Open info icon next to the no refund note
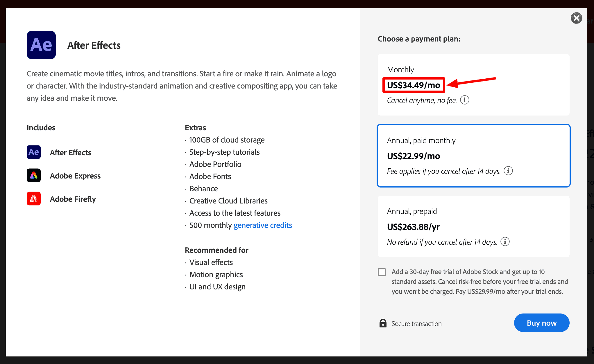The height and width of the screenshot is (364, 594). pos(505,242)
